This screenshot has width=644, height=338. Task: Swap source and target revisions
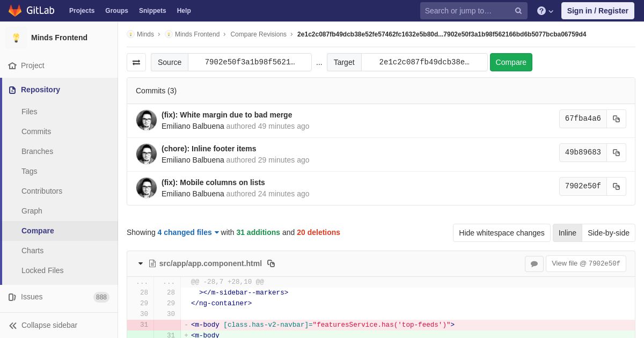click(136, 62)
